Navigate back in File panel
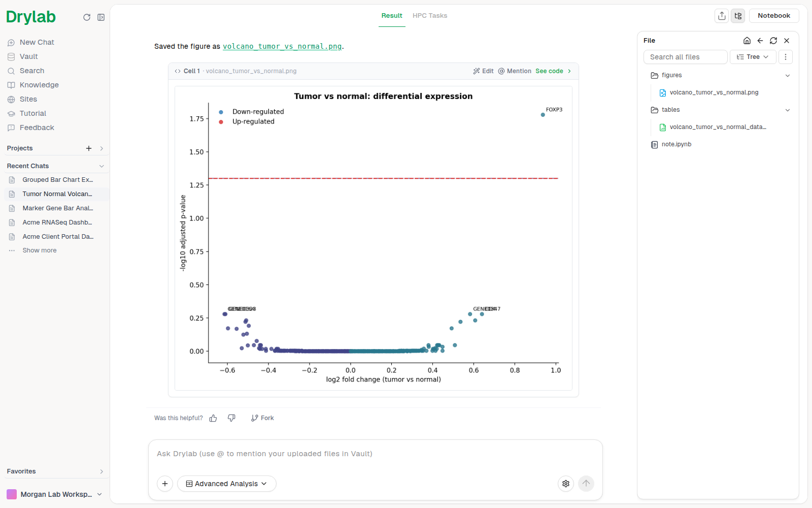Image resolution: width=812 pixels, height=508 pixels. tap(760, 41)
